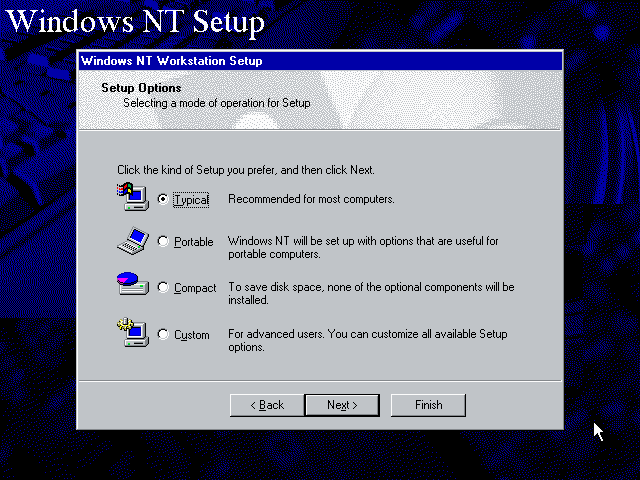Image resolution: width=640 pixels, height=480 pixels.
Task: Click the Compact disk pie-chart icon
Action: click(132, 286)
